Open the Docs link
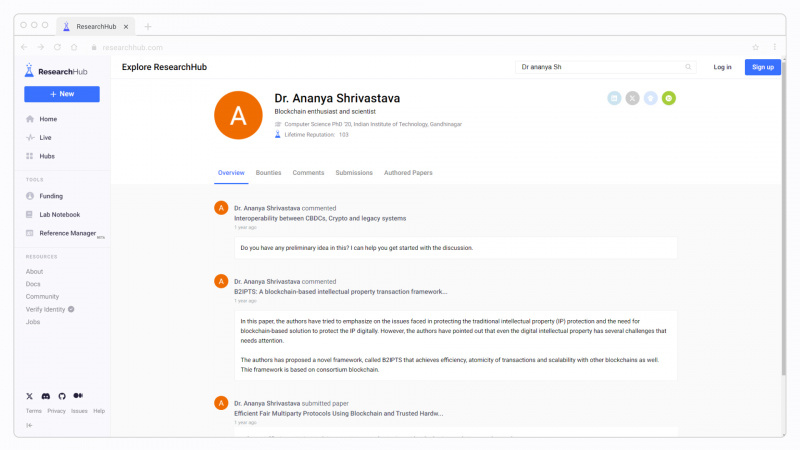The image size is (800, 450). click(33, 284)
